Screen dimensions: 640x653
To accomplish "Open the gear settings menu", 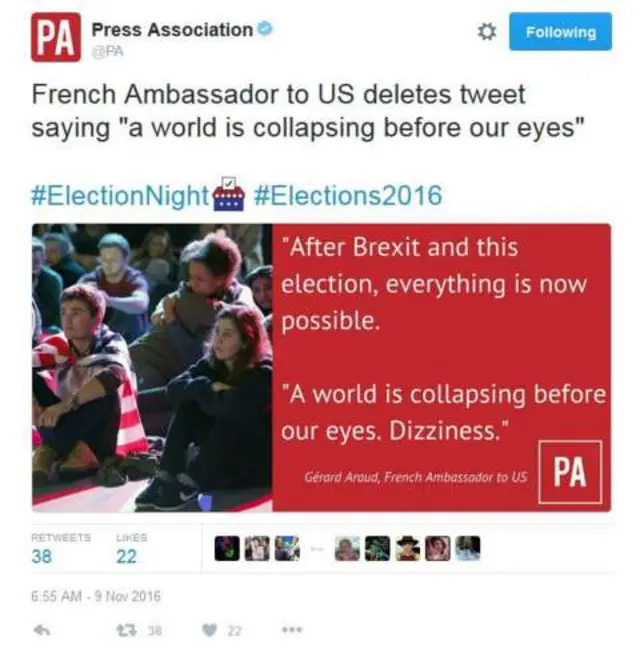I will click(x=486, y=32).
